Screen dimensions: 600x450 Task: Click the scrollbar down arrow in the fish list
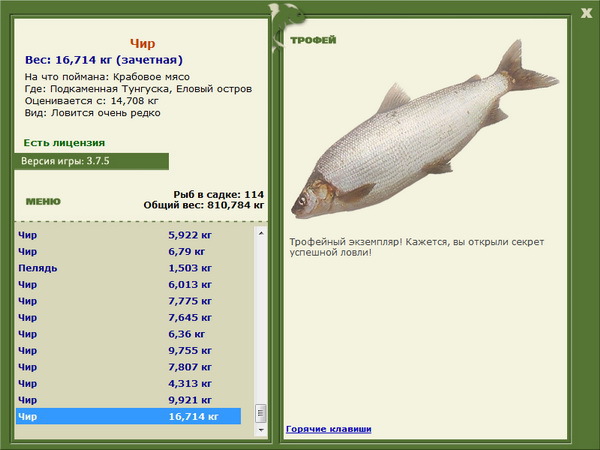(261, 430)
